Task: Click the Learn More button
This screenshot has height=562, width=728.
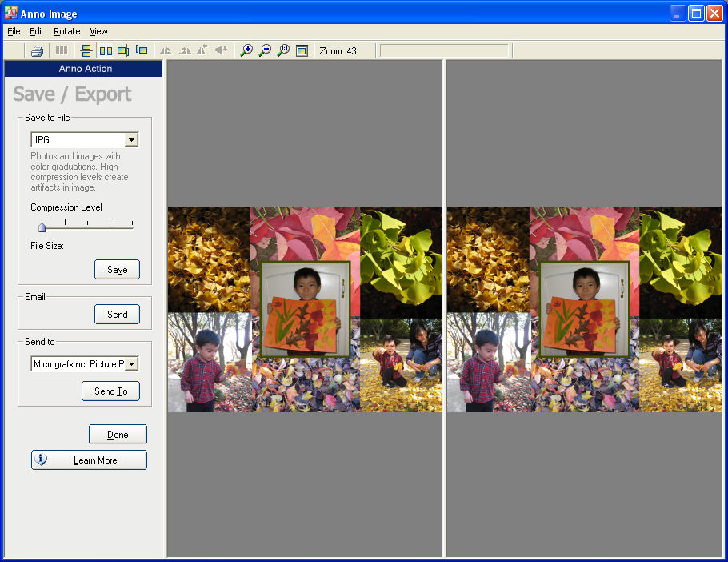Action: (x=89, y=460)
